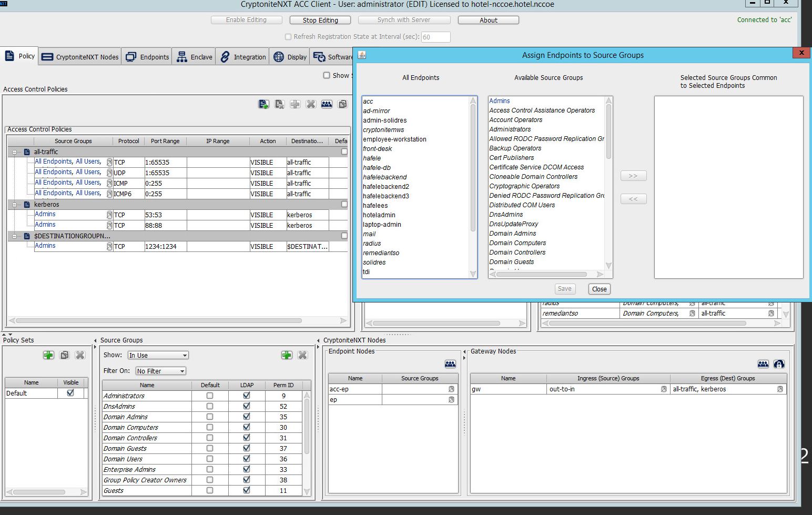
Task: Click the gray X icon in Access Control Policies
Action: pyautogui.click(x=311, y=104)
